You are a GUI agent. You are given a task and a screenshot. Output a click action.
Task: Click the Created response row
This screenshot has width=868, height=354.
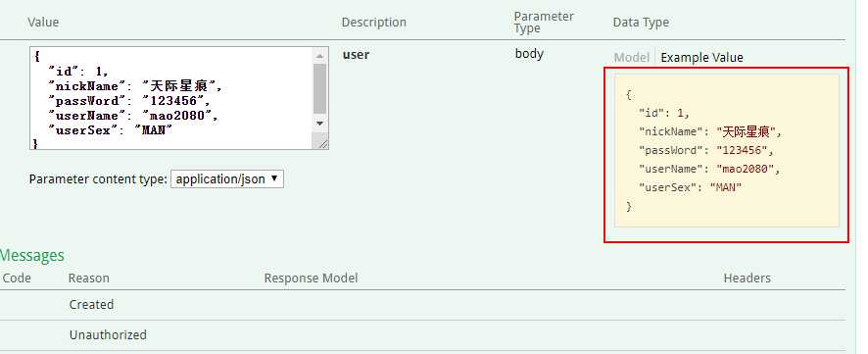(423, 305)
